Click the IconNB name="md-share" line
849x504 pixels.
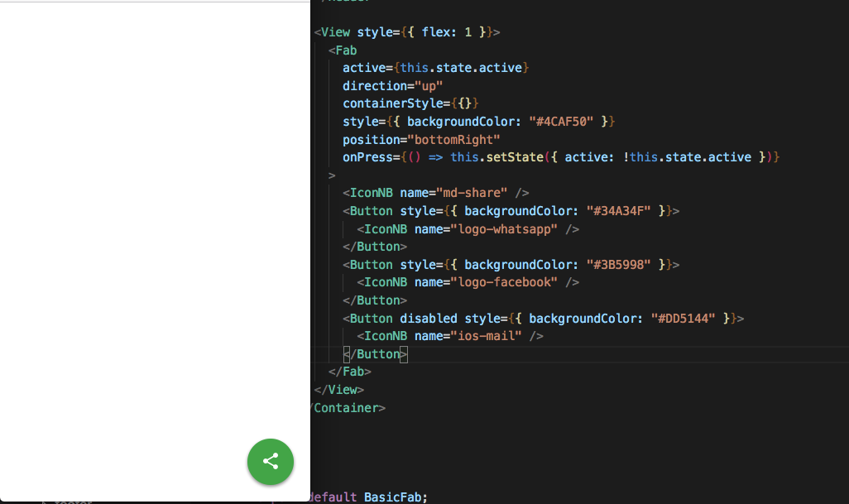click(435, 194)
